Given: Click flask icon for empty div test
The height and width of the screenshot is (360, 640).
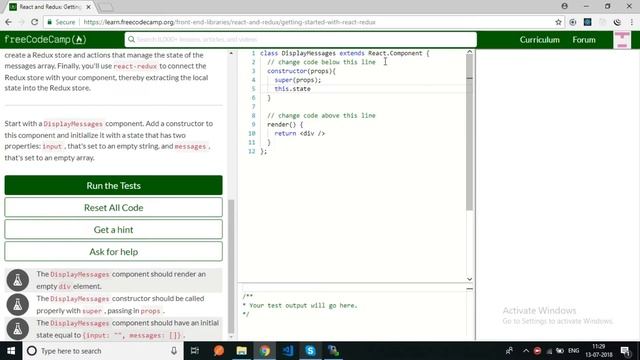Looking at the screenshot, I should (x=18, y=280).
